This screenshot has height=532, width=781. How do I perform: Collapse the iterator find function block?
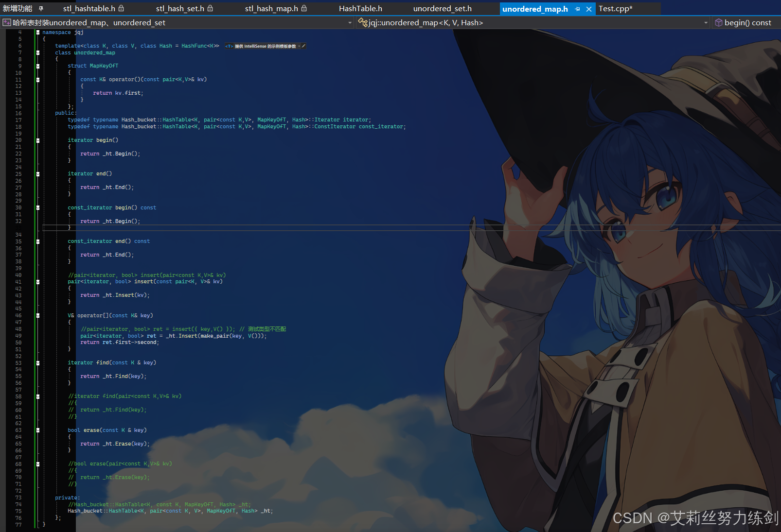click(38, 363)
